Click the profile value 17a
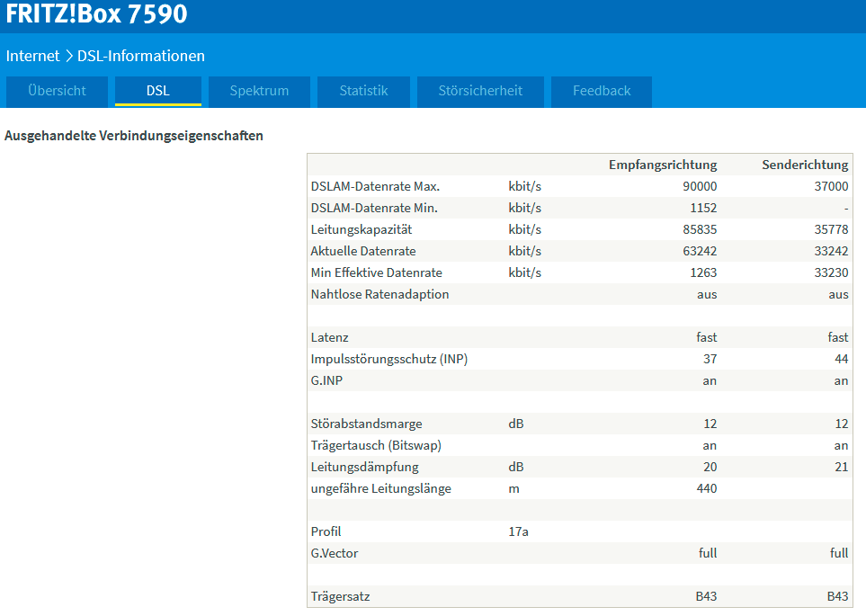Image resolution: width=866 pixels, height=616 pixels. (x=518, y=531)
